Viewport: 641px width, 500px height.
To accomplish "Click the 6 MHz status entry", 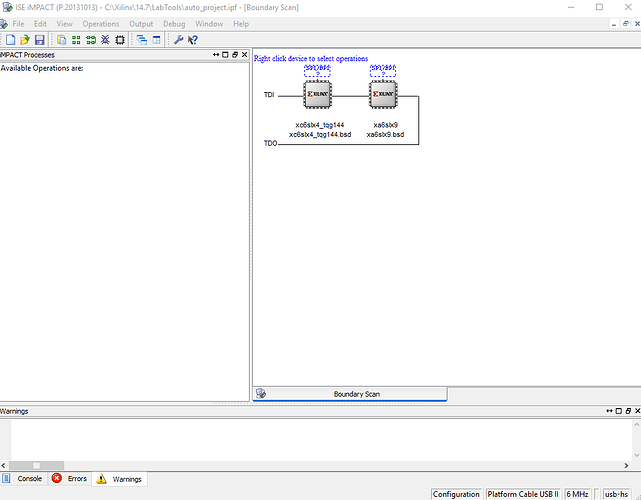I will (x=577, y=494).
